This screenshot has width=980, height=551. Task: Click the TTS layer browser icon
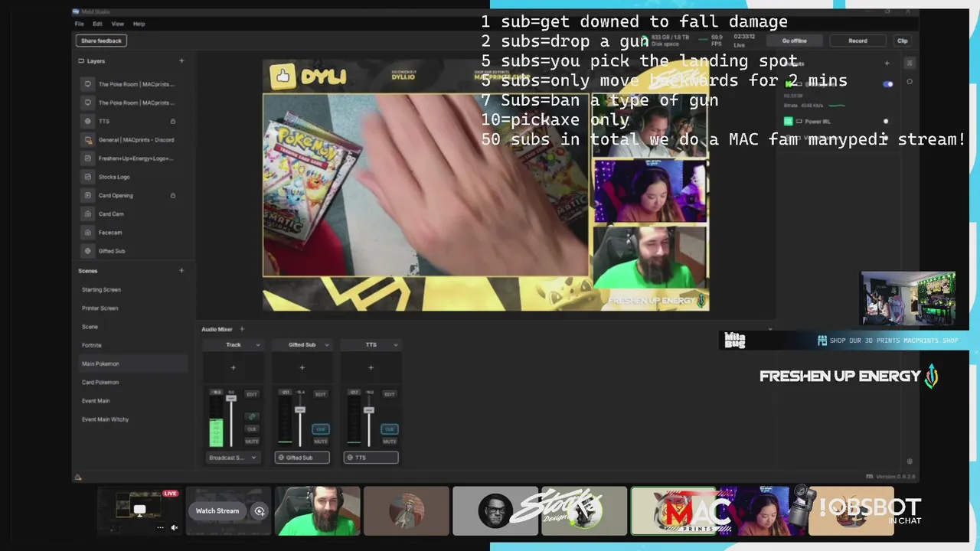88,121
